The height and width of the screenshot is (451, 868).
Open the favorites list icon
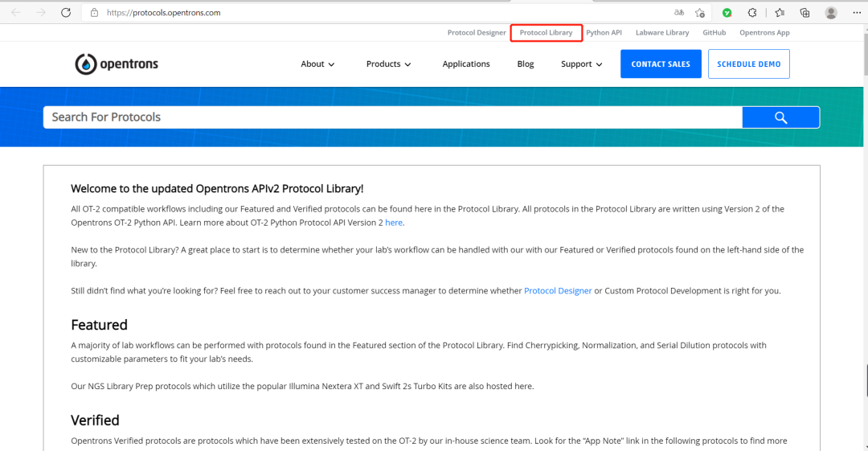click(780, 12)
